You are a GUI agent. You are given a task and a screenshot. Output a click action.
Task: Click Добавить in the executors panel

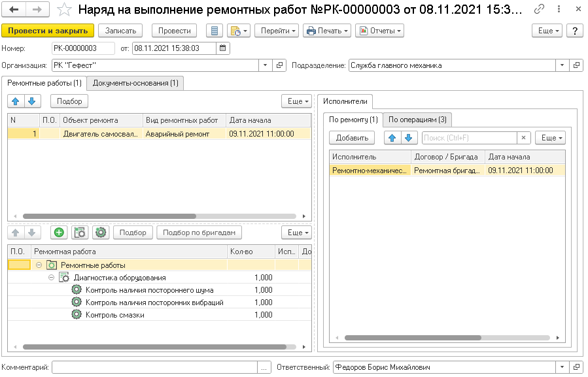coord(352,138)
